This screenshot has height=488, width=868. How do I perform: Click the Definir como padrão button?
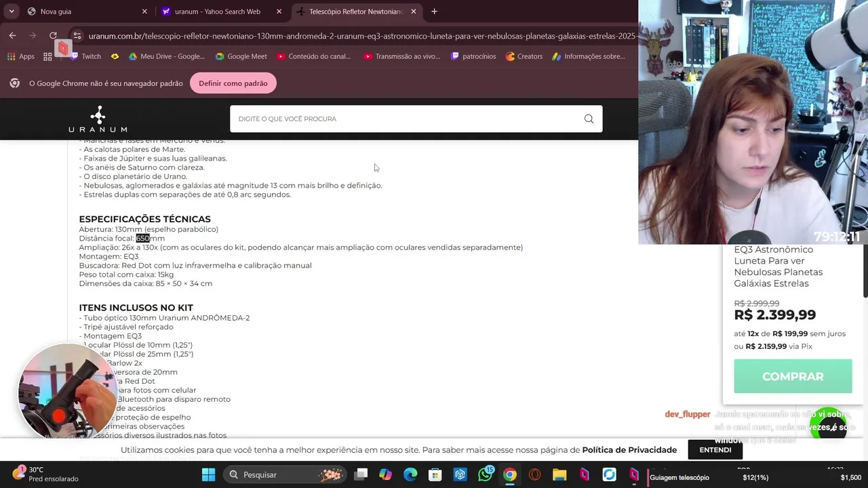click(233, 83)
